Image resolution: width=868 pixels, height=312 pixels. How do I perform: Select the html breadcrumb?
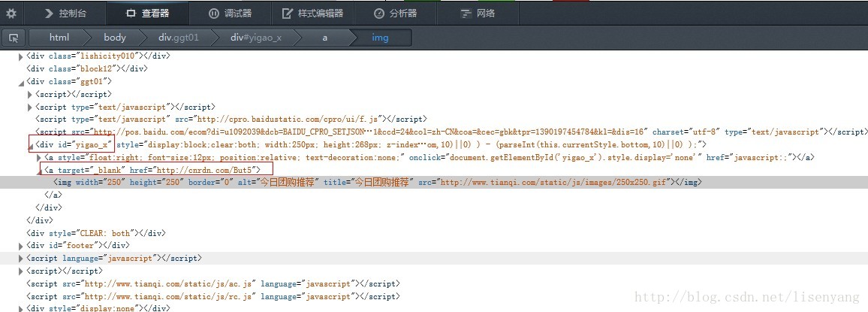59,38
